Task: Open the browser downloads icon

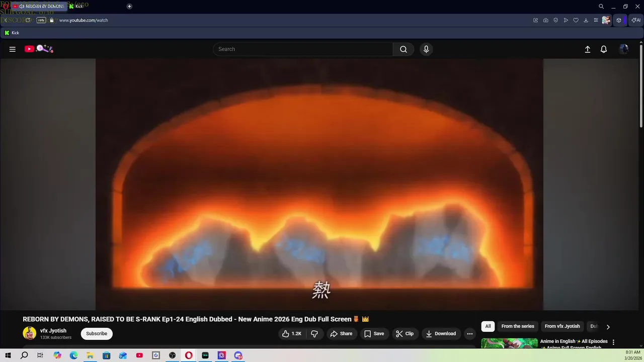Action: [x=586, y=20]
